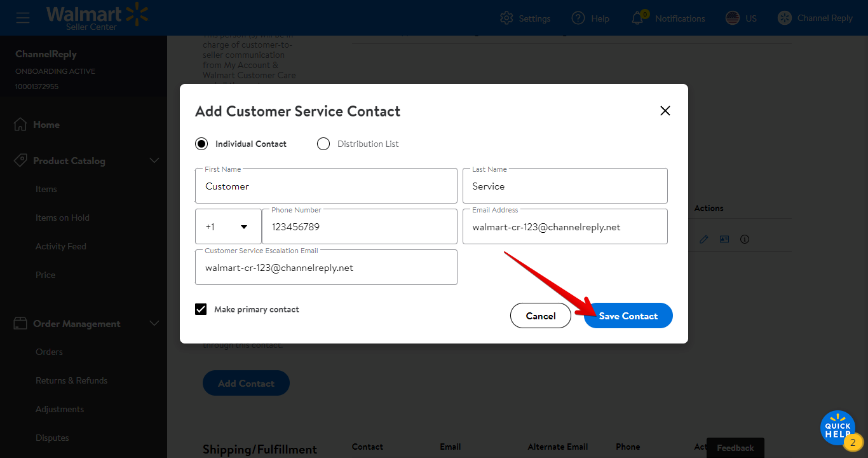Viewport: 868px width, 458px height.
Task: Click the Shipping/Fulfillment section heading
Action: tap(260, 449)
